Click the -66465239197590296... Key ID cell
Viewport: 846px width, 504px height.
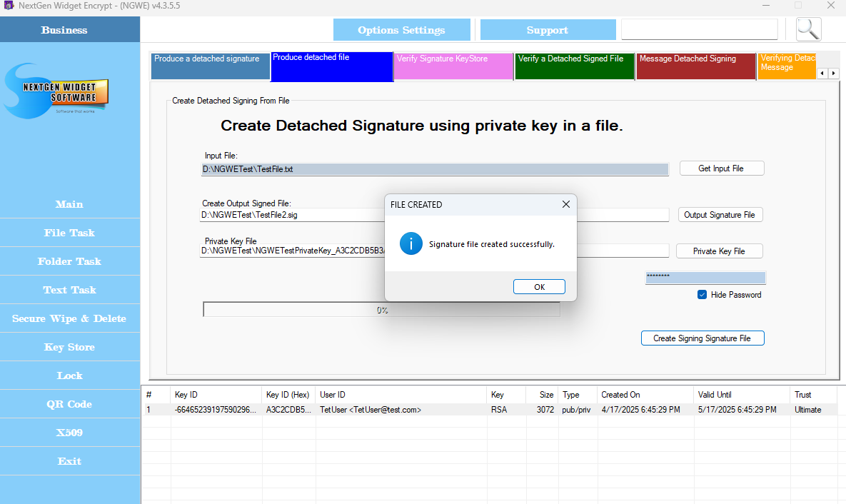(216, 410)
